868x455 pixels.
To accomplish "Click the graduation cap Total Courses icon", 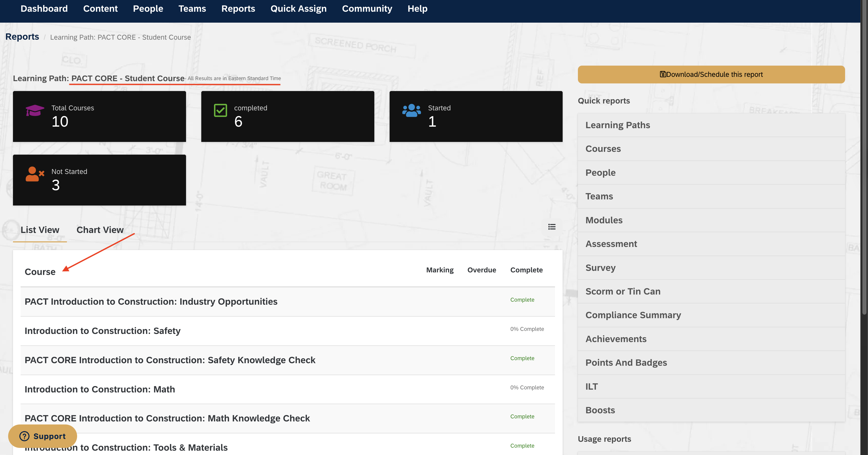I will pyautogui.click(x=35, y=110).
